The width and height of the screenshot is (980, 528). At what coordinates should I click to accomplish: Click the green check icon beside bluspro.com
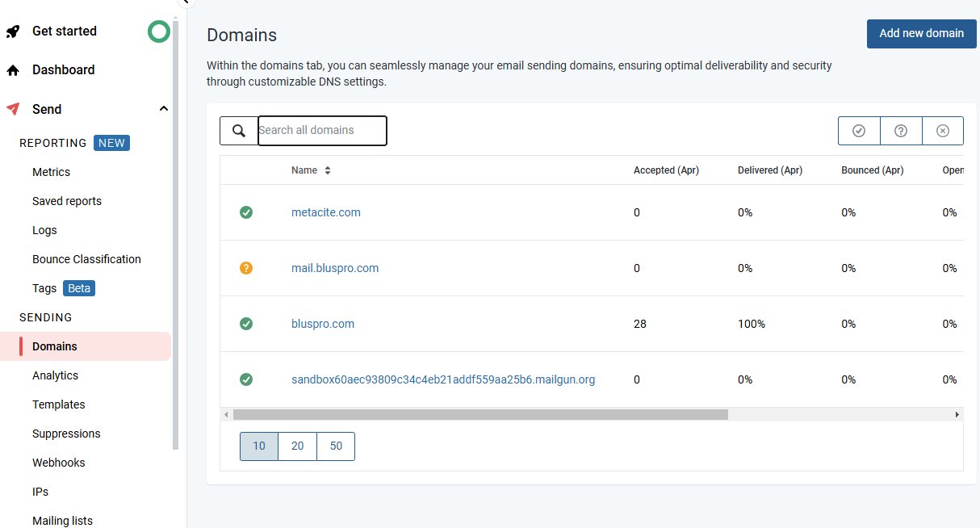(246, 324)
